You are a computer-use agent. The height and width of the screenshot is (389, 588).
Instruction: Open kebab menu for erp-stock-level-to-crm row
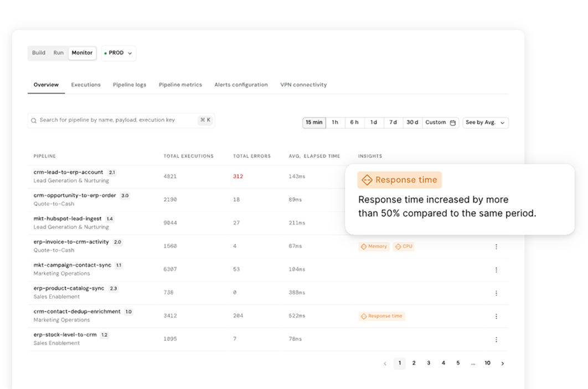click(496, 340)
